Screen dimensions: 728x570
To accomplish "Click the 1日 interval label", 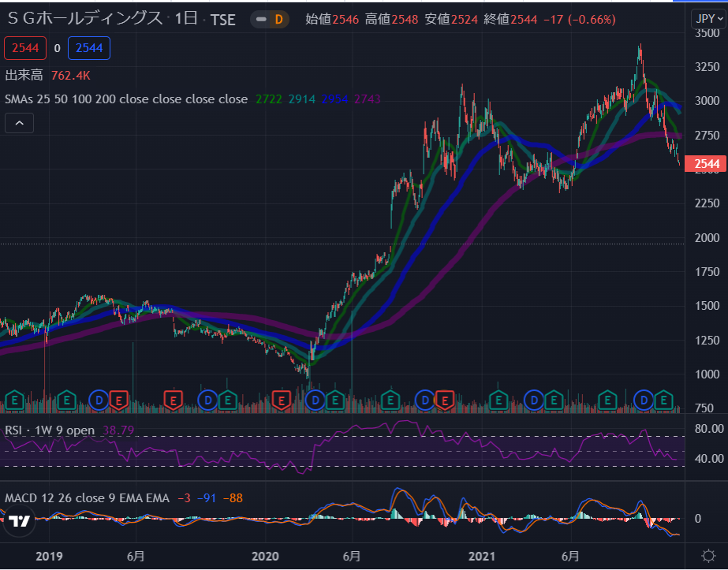I will coord(186,19).
